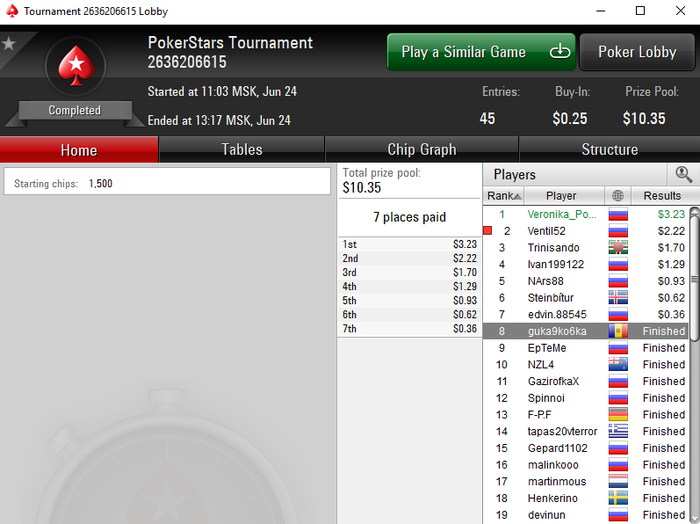This screenshot has height=524, width=700.
Task: Open the Chip Graph tab
Action: coord(422,150)
